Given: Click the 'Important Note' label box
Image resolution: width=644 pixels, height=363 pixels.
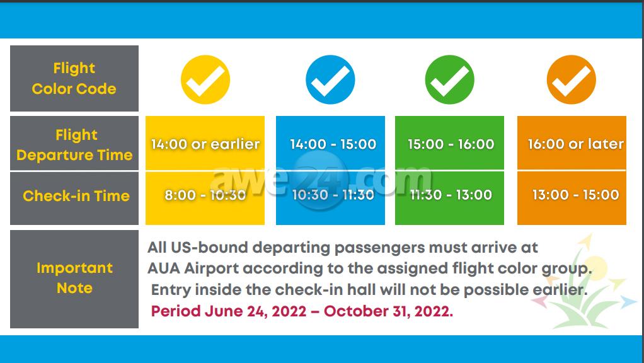Looking at the screenshot, I should click(x=74, y=278).
